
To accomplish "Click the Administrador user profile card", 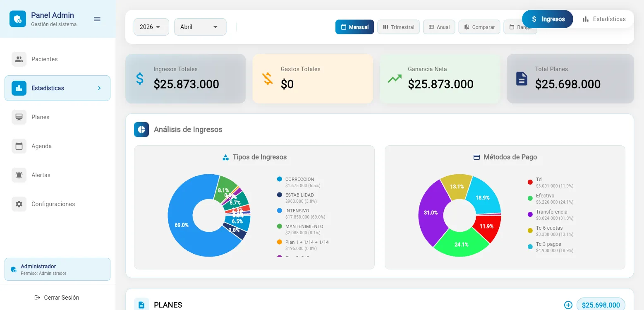I will 57,269.
